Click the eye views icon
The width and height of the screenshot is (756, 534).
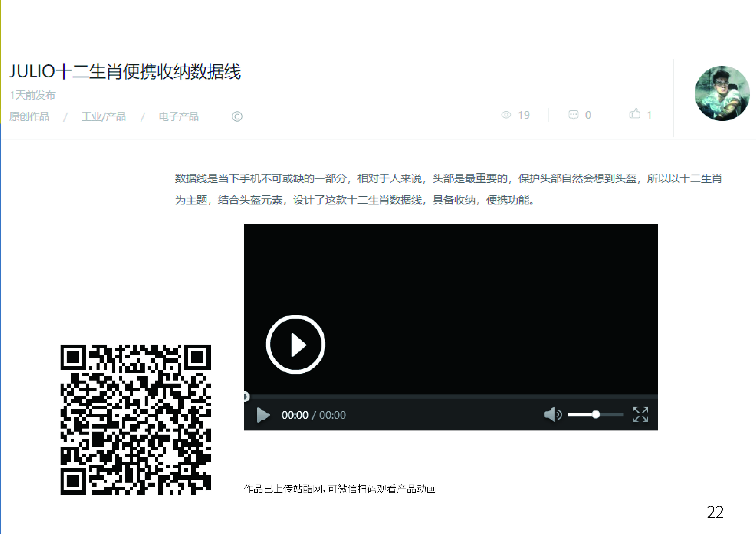point(506,115)
